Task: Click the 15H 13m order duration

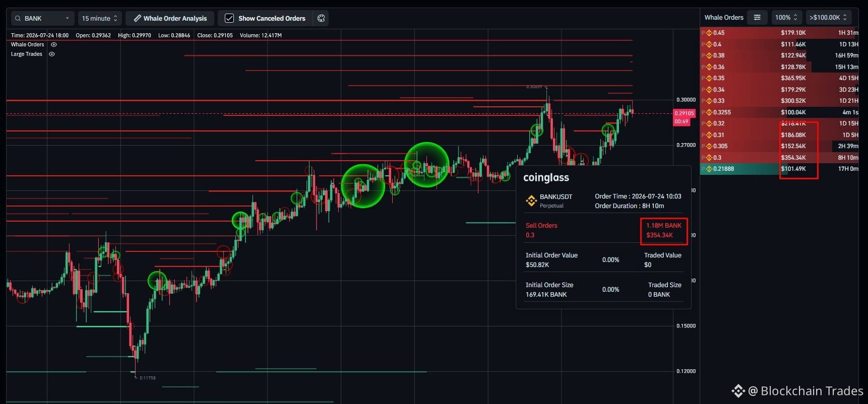Action: click(x=847, y=67)
